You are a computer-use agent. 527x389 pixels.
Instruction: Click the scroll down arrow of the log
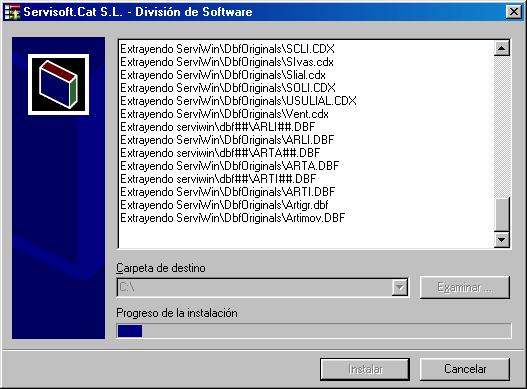[502, 240]
